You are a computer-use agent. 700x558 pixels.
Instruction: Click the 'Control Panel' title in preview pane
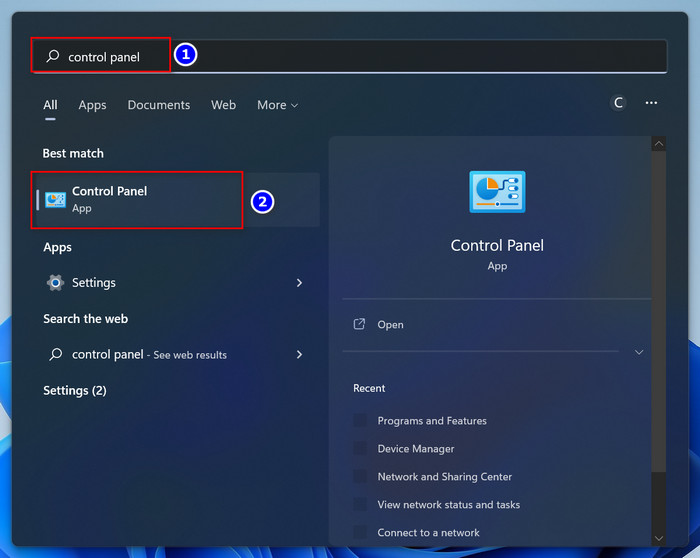pyautogui.click(x=497, y=246)
